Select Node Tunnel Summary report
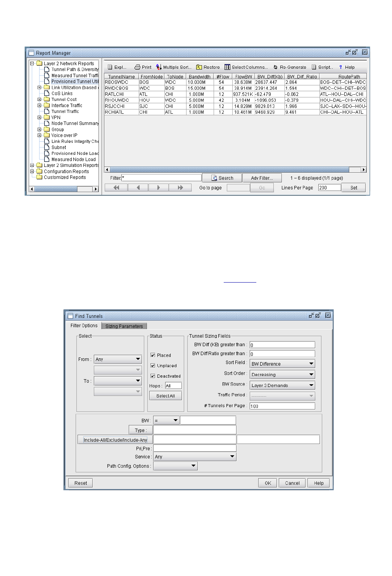392x576 pixels. tap(75, 123)
